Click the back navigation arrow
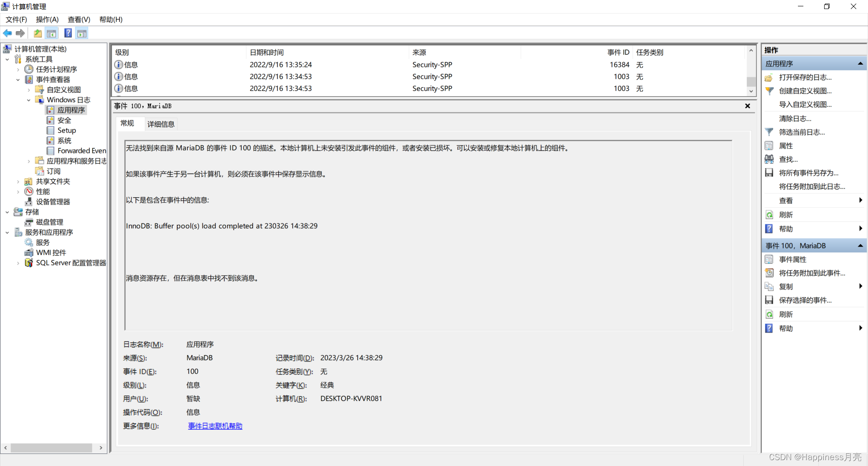 pos(7,33)
